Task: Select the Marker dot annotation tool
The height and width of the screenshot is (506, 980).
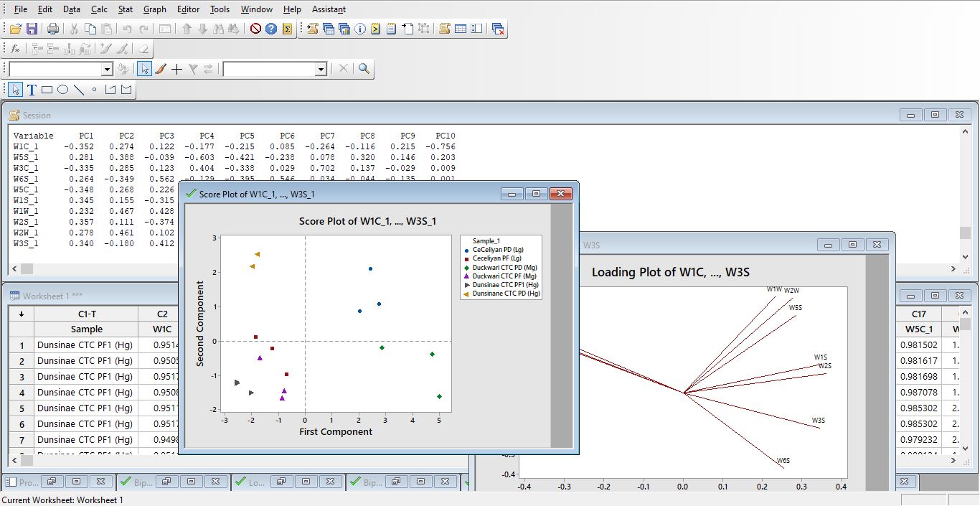Action: [94, 90]
